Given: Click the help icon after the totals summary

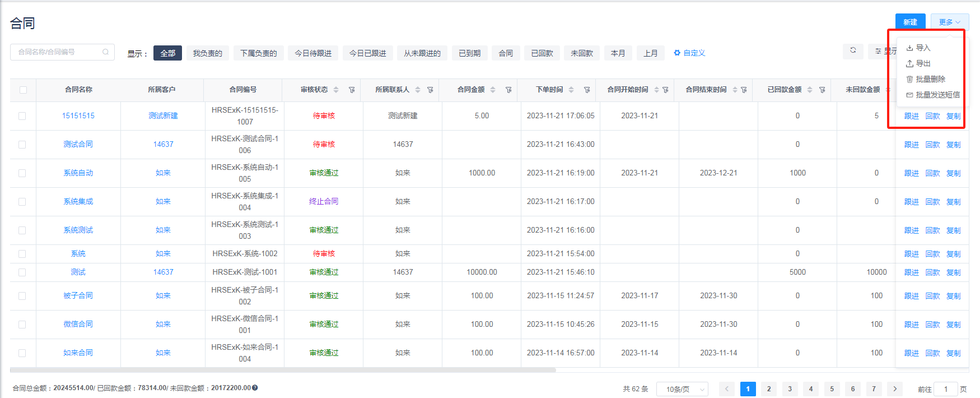Looking at the screenshot, I should tap(255, 387).
